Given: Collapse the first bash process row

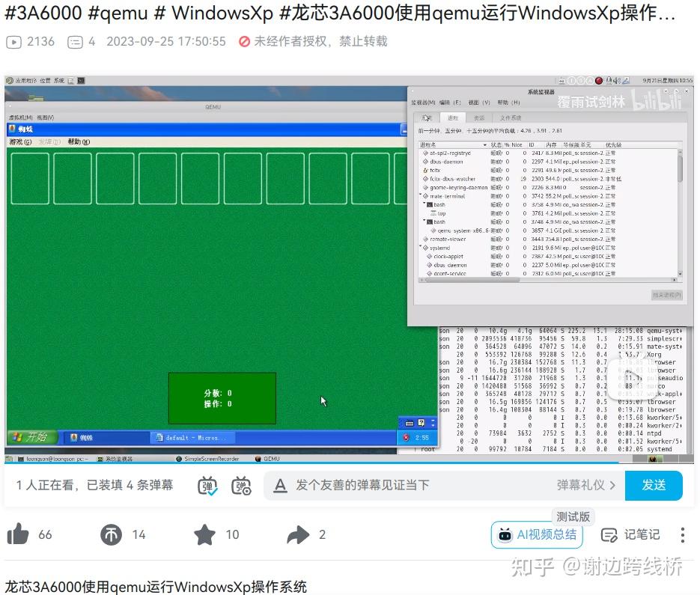Looking at the screenshot, I should (424, 204).
